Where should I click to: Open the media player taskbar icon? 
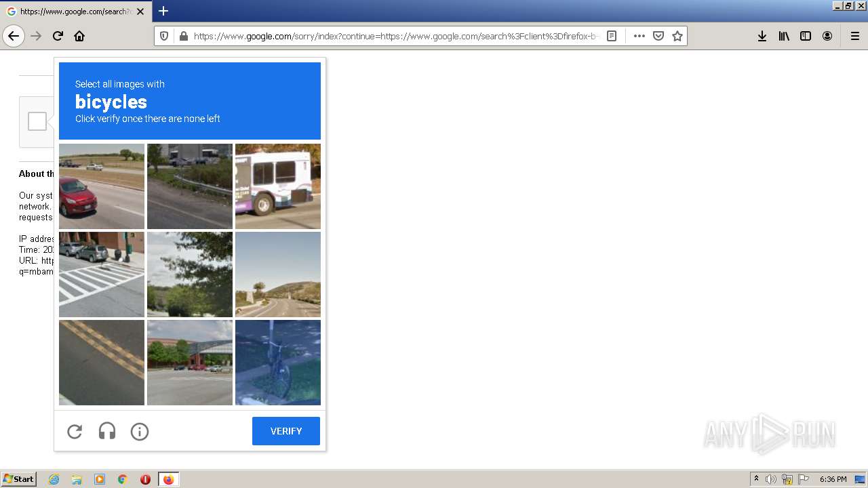point(100,479)
